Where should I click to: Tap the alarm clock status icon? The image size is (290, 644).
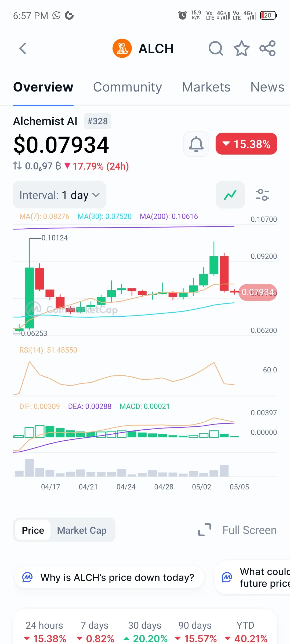(183, 15)
